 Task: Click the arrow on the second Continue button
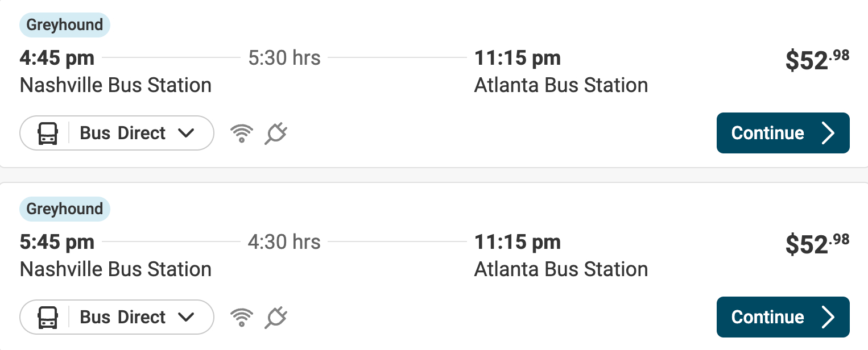(828, 318)
